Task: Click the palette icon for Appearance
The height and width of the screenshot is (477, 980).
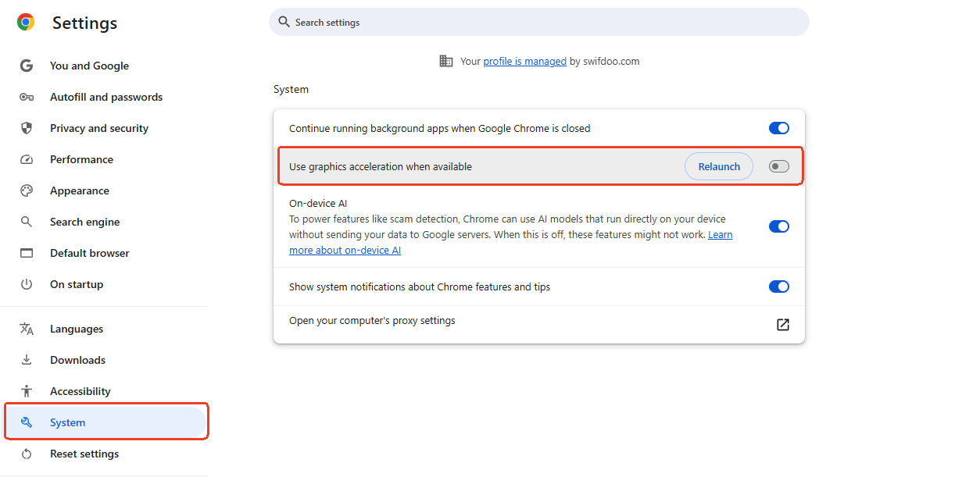Action: pos(27,190)
